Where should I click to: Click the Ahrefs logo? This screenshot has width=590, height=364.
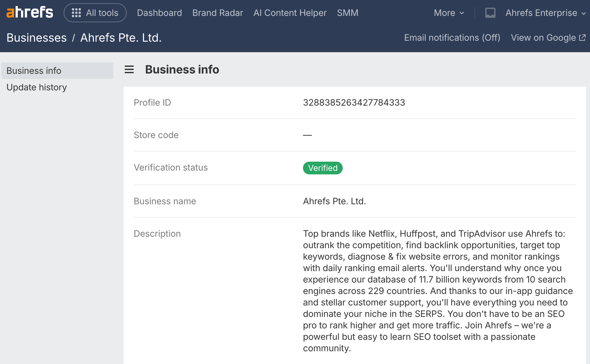coord(30,13)
